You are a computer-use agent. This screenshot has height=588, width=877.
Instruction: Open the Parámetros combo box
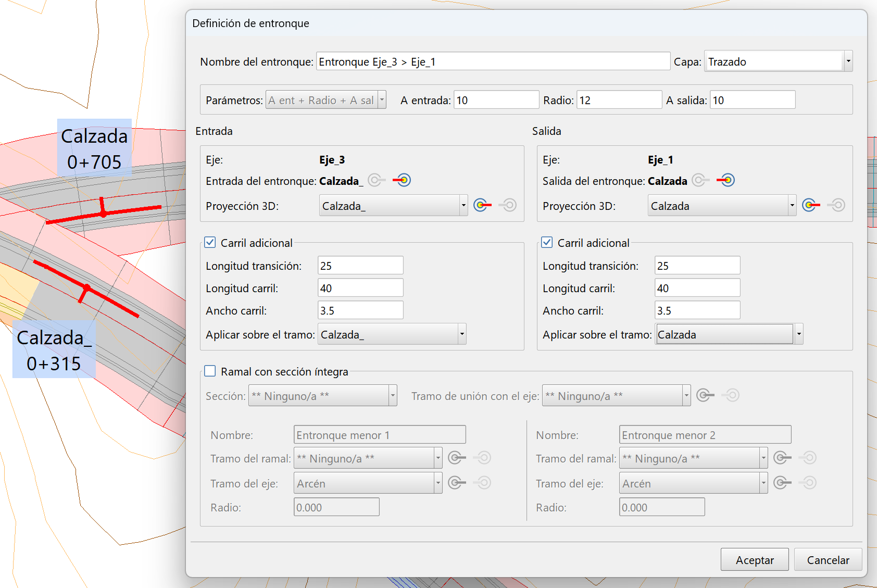(x=382, y=100)
